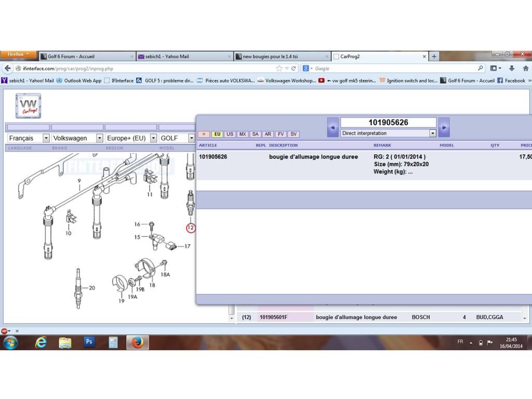Open the downloads arrow icon
Screen dimensions: 532x399
point(512,69)
